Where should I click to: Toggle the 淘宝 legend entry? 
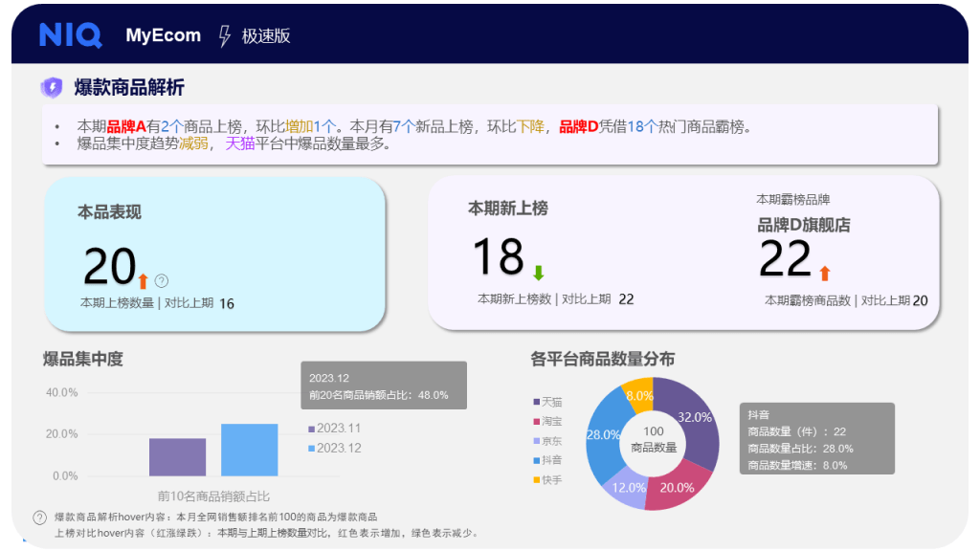point(547,421)
